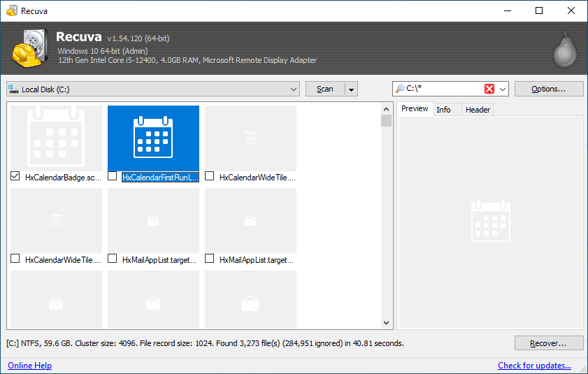This screenshot has width=588, height=374.
Task: Click the magnifier icon in filter box
Action: pyautogui.click(x=400, y=89)
